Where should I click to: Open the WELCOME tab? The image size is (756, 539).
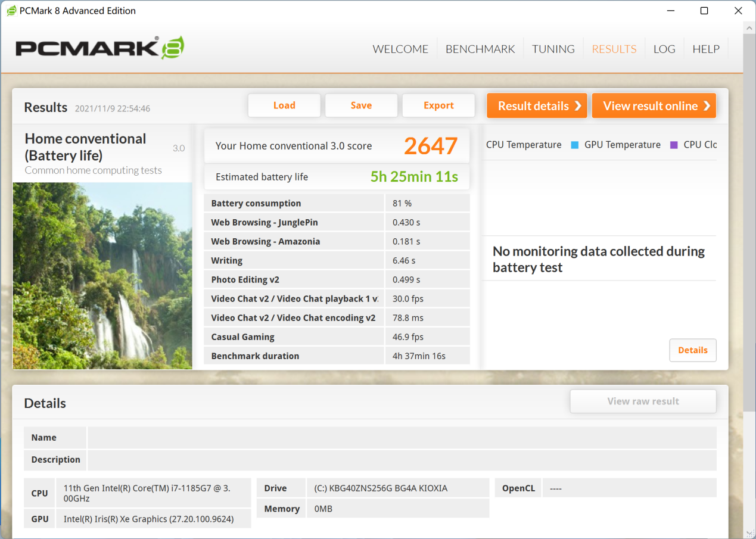(400, 49)
